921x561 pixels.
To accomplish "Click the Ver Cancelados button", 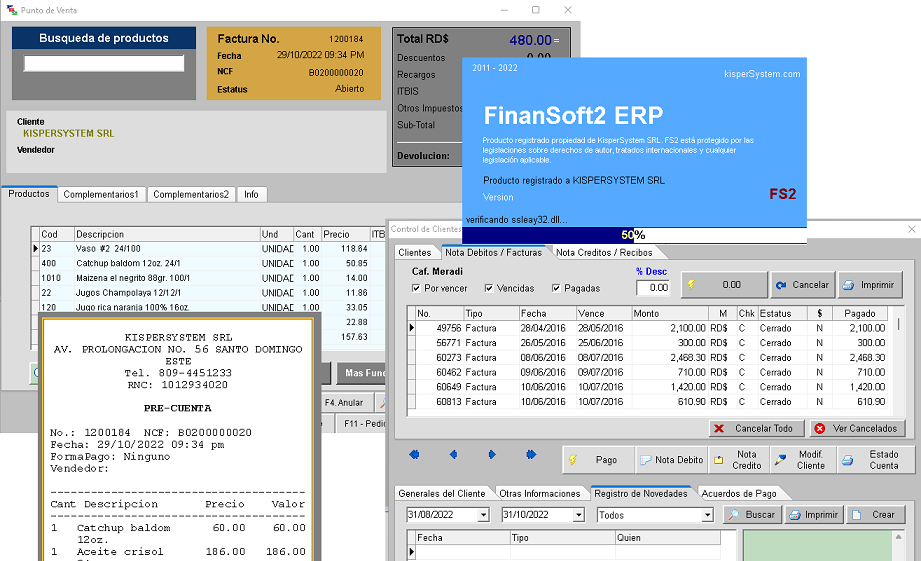I will (x=857, y=428).
